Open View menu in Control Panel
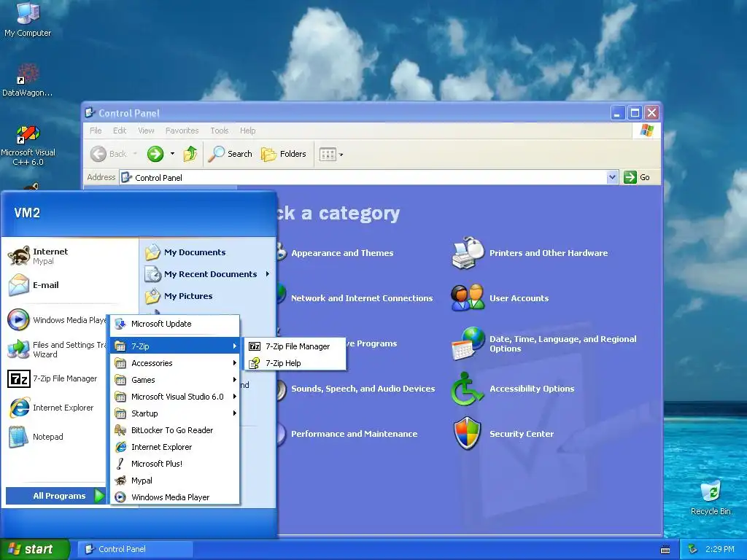The height and width of the screenshot is (560, 747). click(146, 131)
